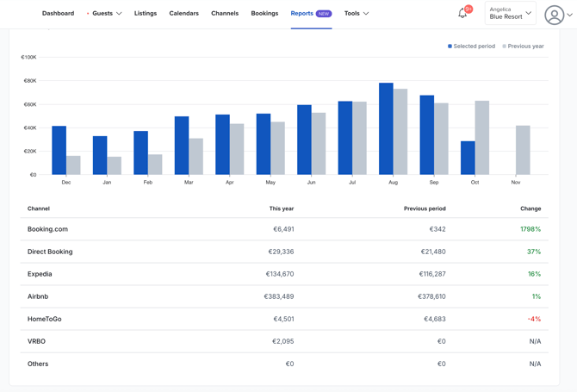The height and width of the screenshot is (392, 577).
Task: Select the Booking.com channel row label
Action: pos(48,229)
